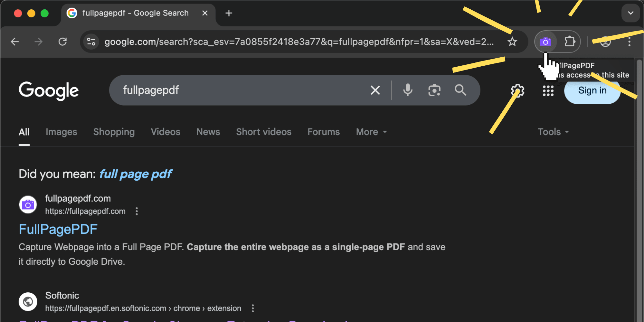The image size is (644, 322).
Task: Click the fullpagepdf.com site name
Action: (x=78, y=199)
